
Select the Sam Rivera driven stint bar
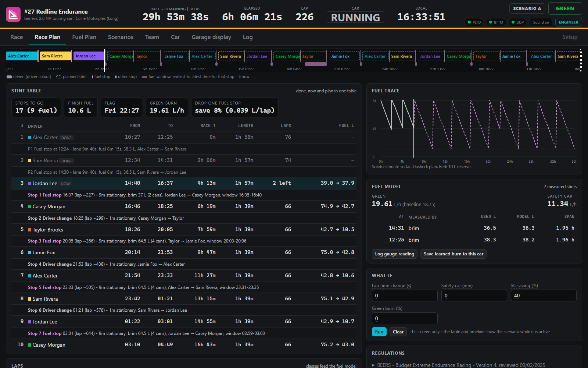click(x=55, y=56)
